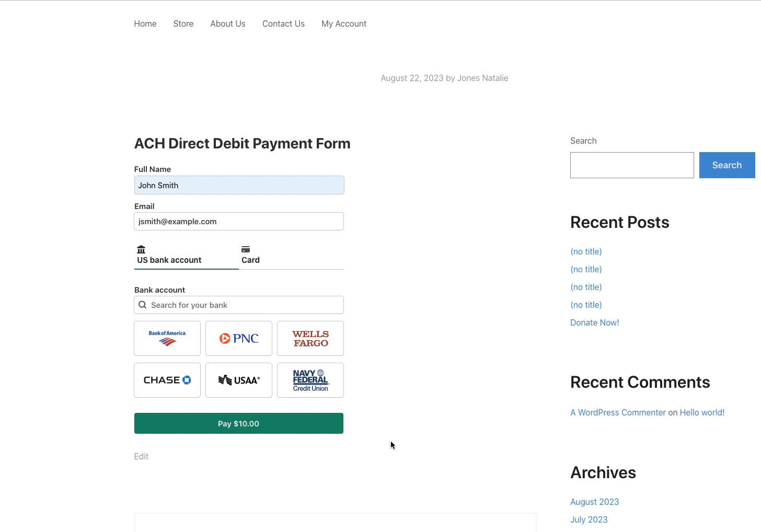761x532 pixels.
Task: Switch to the US bank account tab
Action: [x=187, y=256]
